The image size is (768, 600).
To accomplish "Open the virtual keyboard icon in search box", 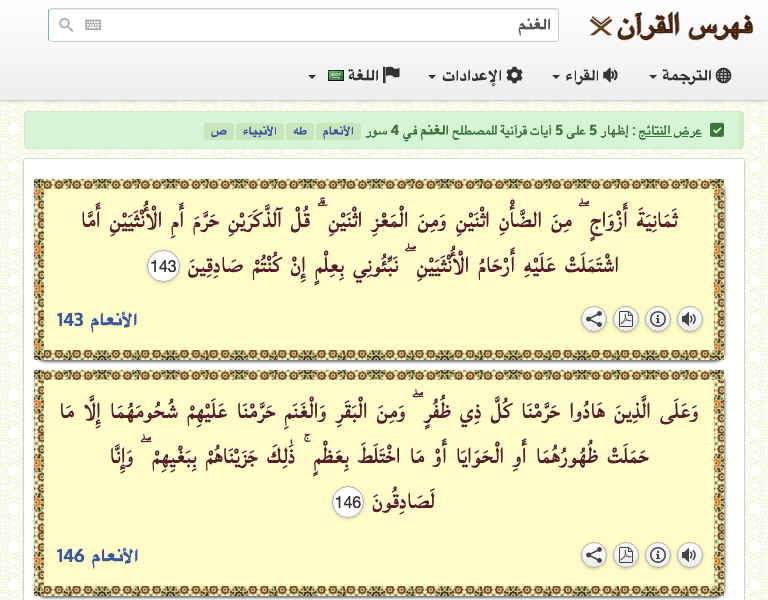I will (x=93, y=24).
